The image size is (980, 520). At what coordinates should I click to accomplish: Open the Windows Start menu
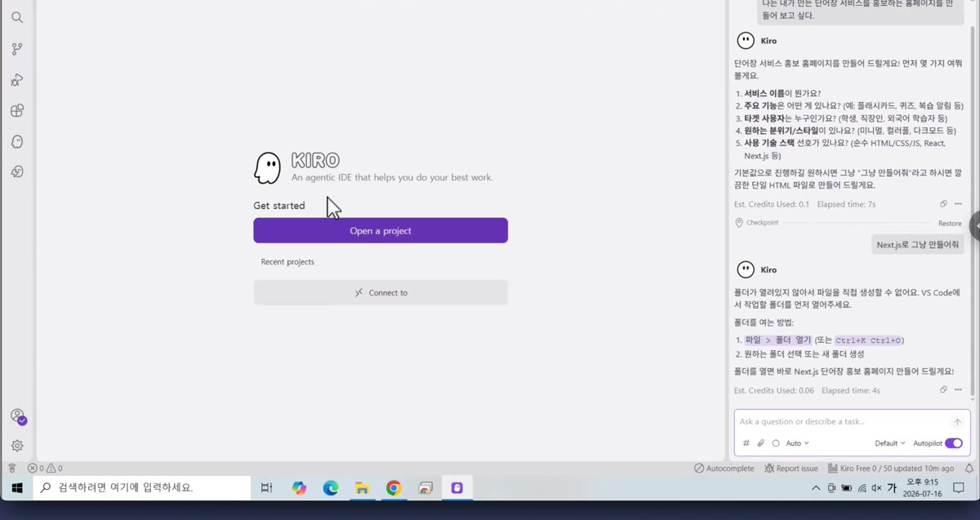tap(16, 488)
